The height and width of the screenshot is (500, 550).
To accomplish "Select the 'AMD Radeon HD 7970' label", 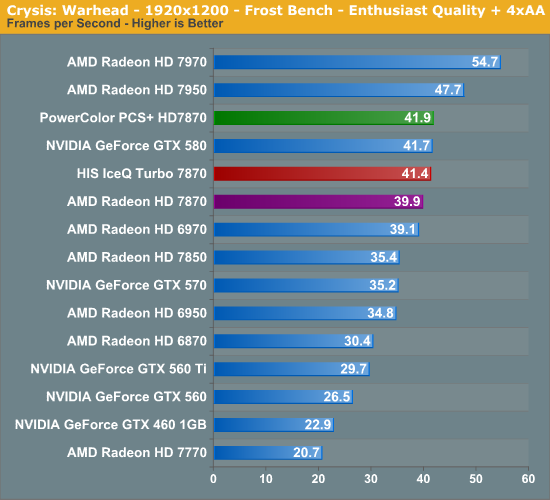I will (x=137, y=62).
